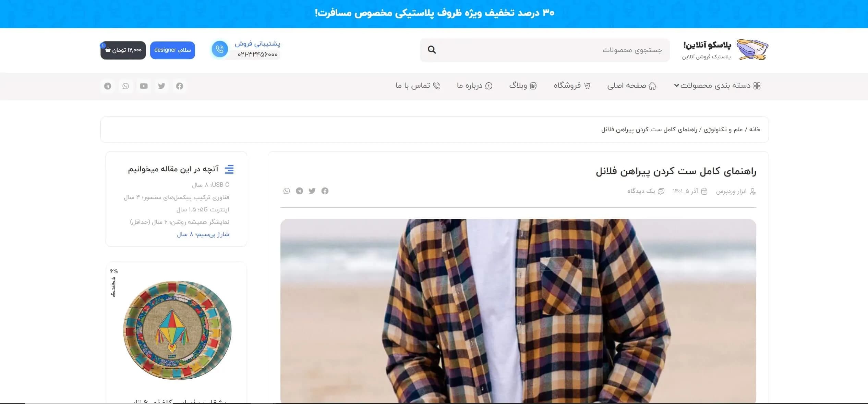Click the یک دیدگاه comments link
Viewport: 868px width, 404px height.
pyautogui.click(x=641, y=191)
